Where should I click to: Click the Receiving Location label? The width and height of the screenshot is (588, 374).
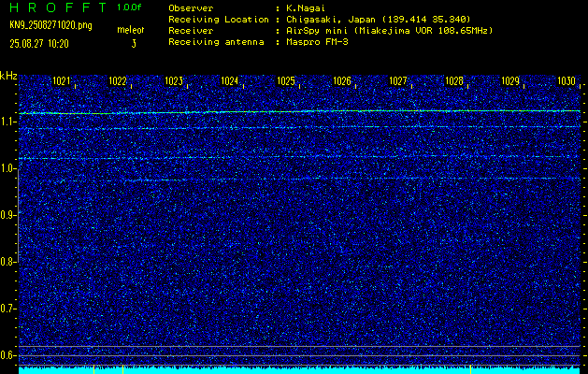pyautogui.click(x=219, y=20)
